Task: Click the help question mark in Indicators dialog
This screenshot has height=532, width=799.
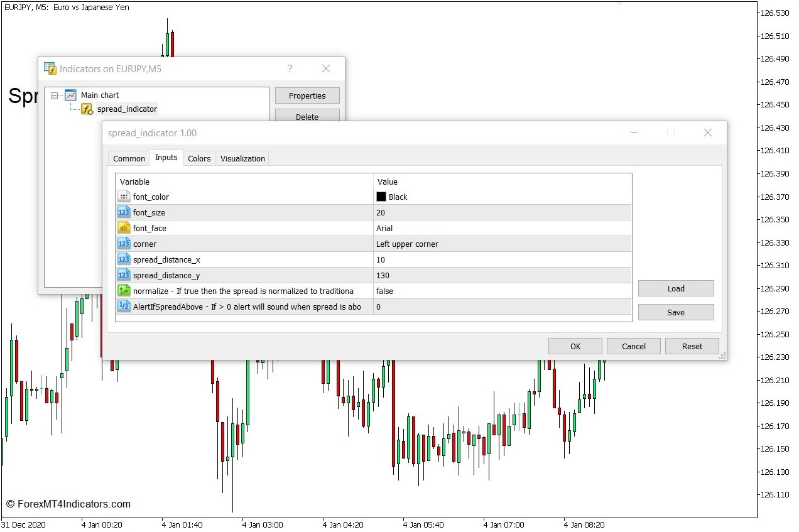Action: pos(290,68)
